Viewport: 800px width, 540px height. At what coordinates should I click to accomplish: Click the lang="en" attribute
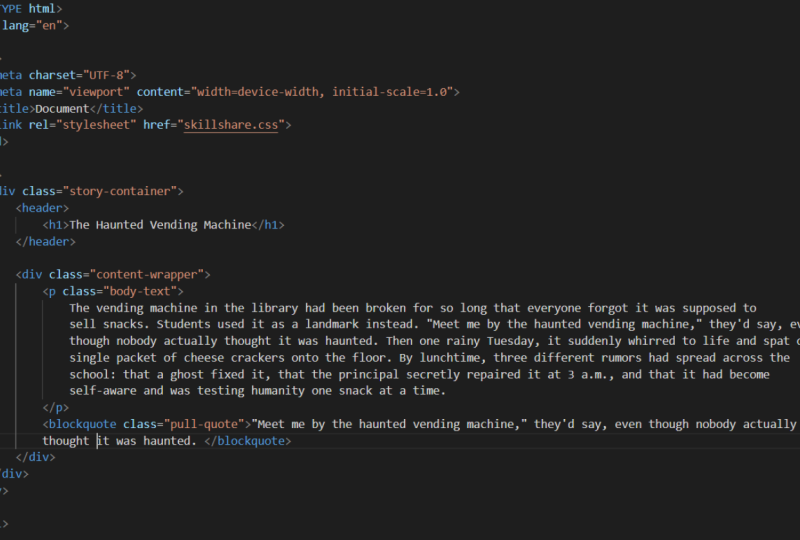click(x=35, y=26)
